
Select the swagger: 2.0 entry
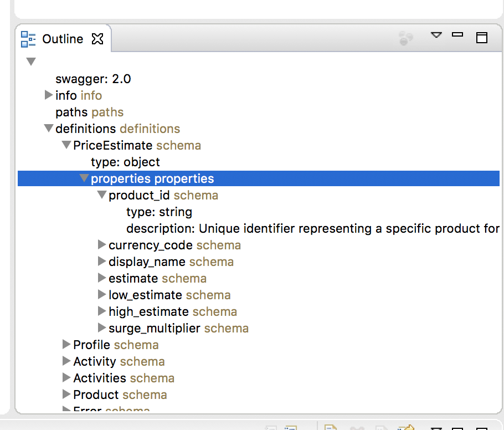coord(93,79)
